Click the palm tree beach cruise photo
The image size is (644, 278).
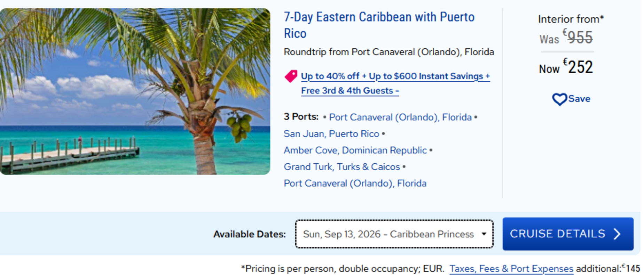click(135, 91)
